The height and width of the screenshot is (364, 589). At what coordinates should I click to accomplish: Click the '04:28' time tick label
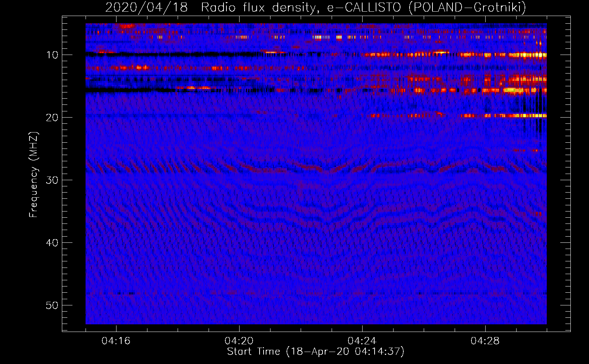[485, 341]
